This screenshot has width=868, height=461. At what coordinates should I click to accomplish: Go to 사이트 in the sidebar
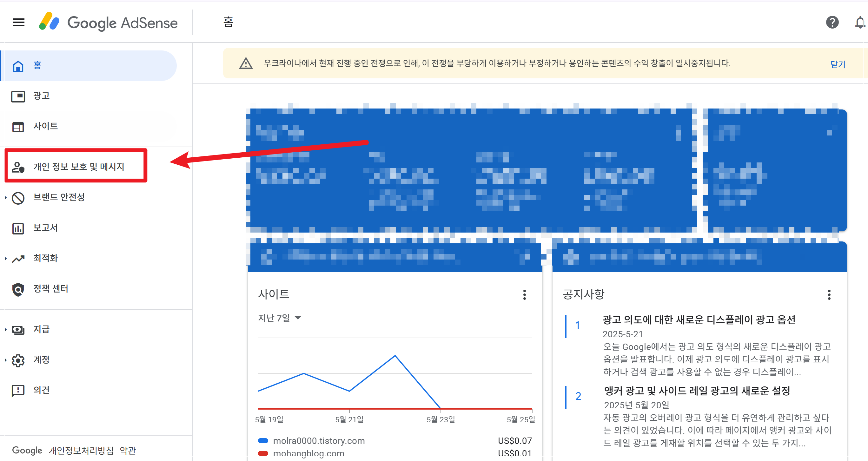point(45,126)
